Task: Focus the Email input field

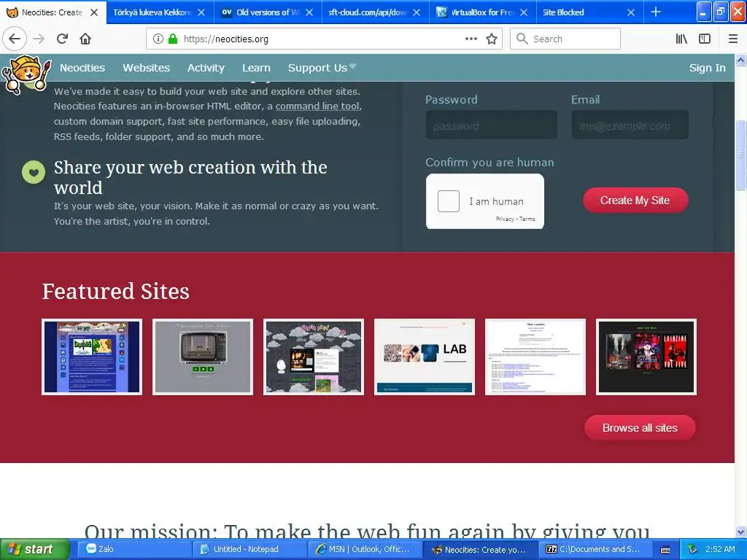Action: pos(630,125)
